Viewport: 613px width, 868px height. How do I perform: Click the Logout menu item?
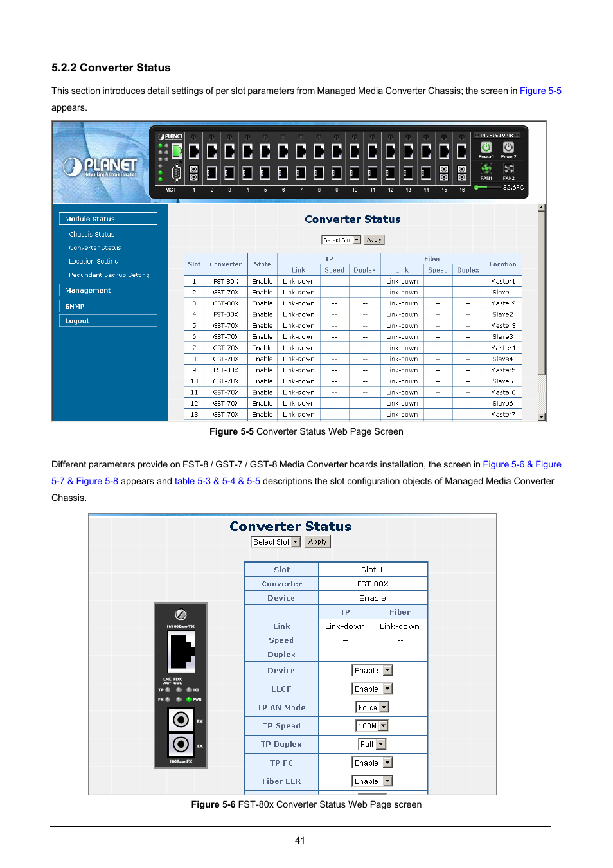click(x=108, y=320)
